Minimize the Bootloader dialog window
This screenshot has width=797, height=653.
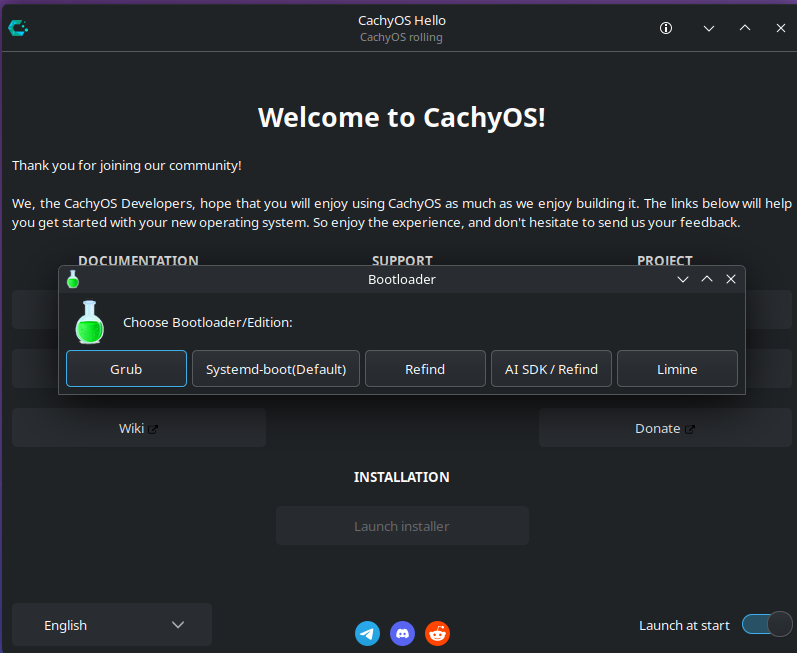tap(683, 279)
